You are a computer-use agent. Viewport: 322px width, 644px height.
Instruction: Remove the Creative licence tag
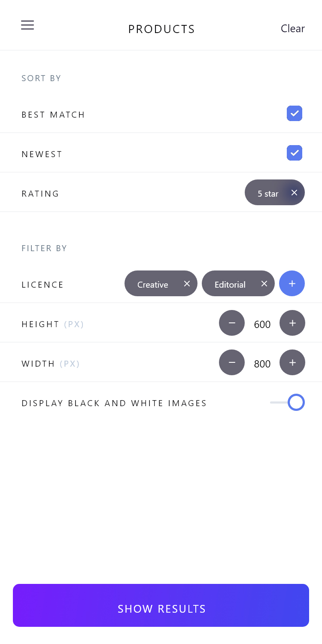(187, 283)
